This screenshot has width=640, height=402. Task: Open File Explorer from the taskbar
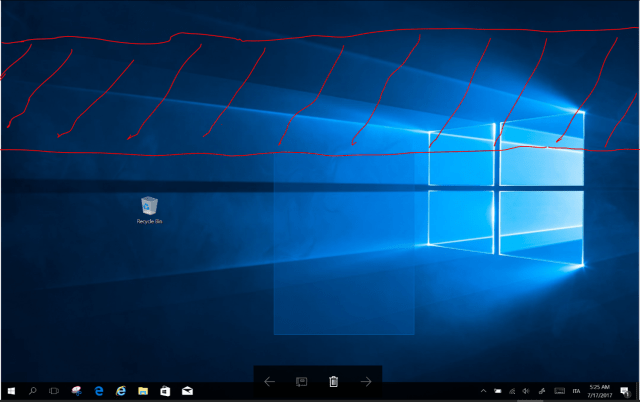[143, 390]
